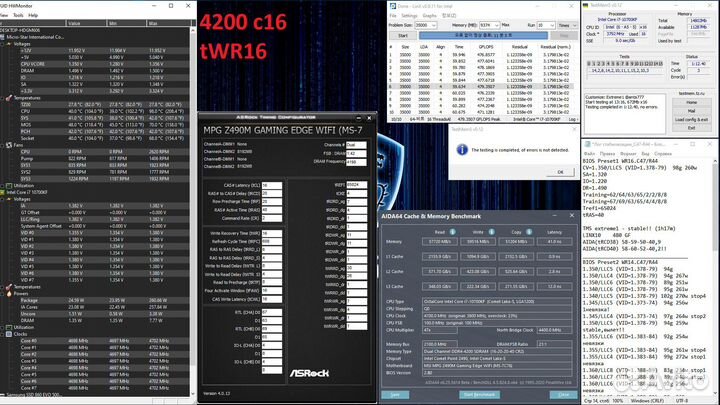Collapse Voltages node under Intel Core i7
This screenshot has height=405, width=720.
[x=3, y=199]
